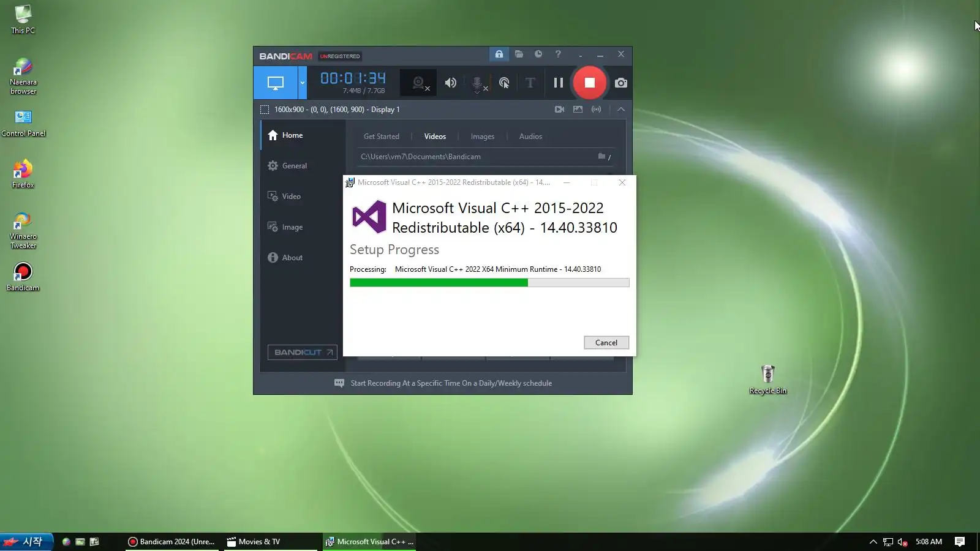Screen dimensions: 980x551
Task: Open Image settings in Bandicam sidebar
Action: coord(303,227)
